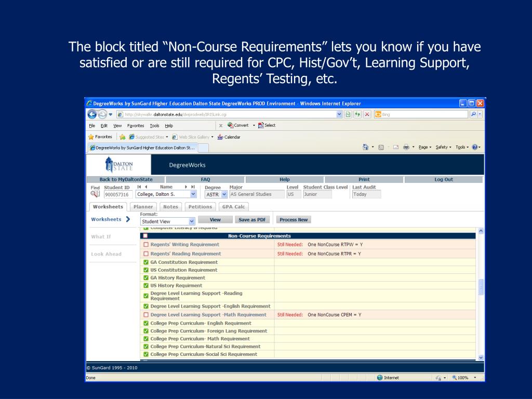Open the Degree ASTR dropdown
532x399 pixels.
tap(224, 194)
